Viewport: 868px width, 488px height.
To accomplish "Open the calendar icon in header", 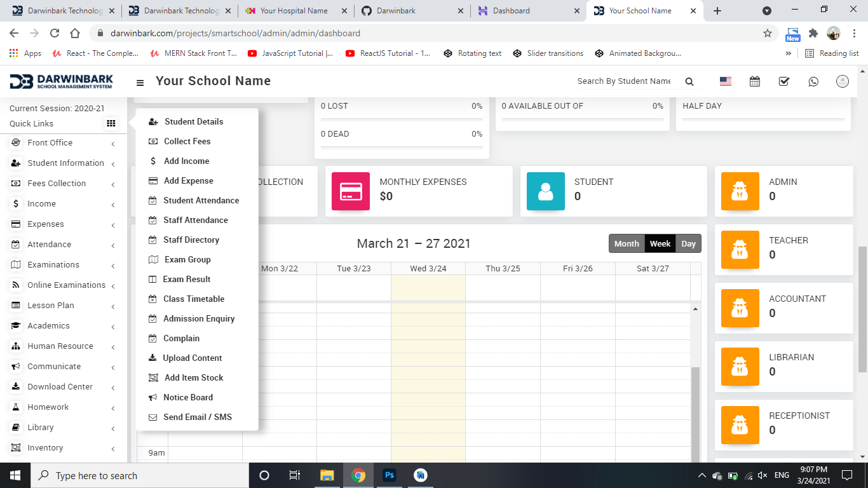I will (755, 81).
